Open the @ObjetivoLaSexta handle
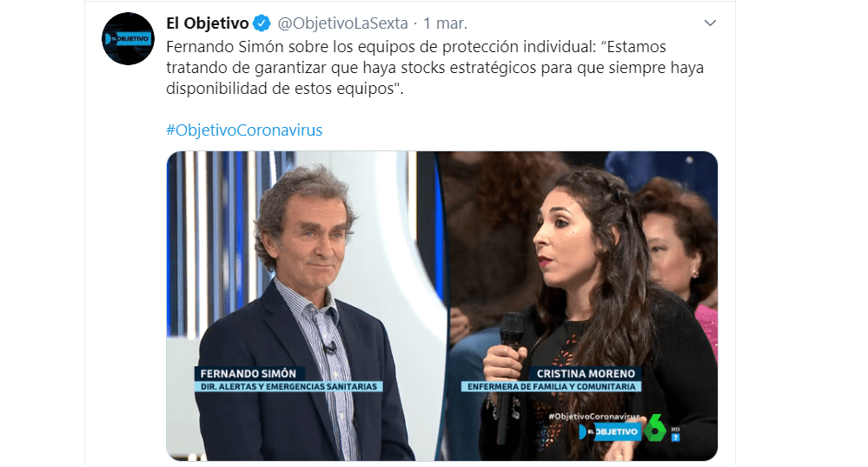 (x=342, y=23)
